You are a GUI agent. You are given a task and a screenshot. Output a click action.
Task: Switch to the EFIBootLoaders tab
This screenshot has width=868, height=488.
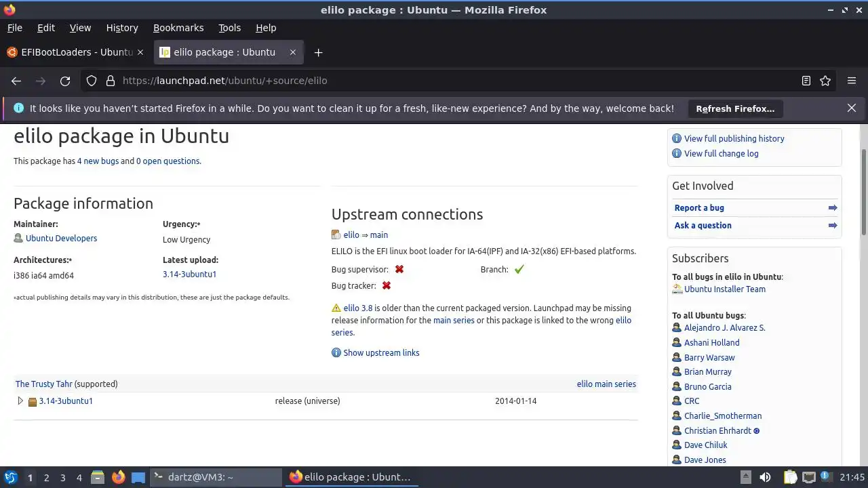click(x=76, y=52)
